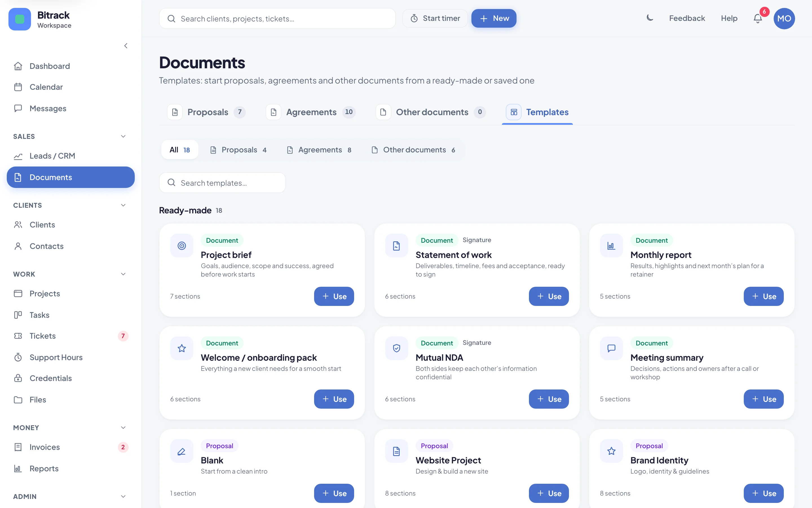
Task: Click the Project brief target icon
Action: (x=182, y=246)
